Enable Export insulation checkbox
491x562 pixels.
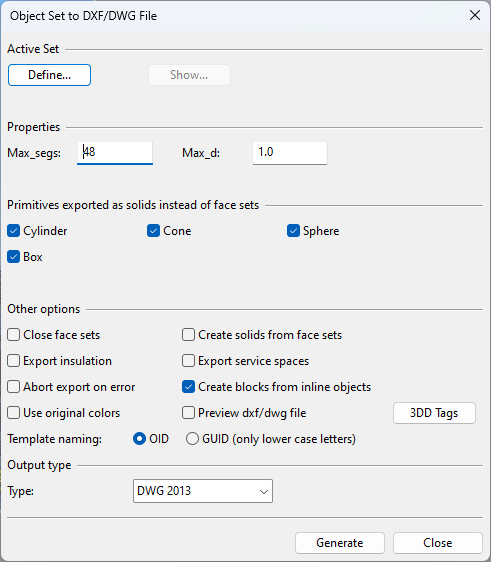pos(14,361)
